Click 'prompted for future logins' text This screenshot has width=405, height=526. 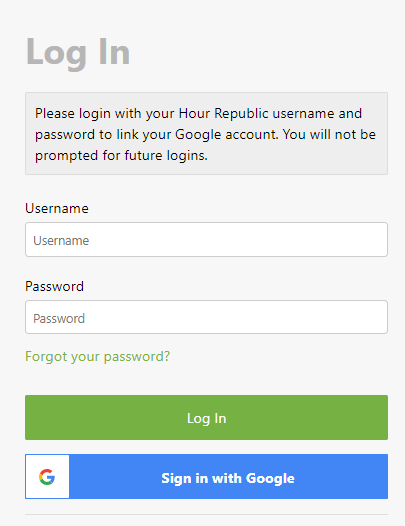121,156
